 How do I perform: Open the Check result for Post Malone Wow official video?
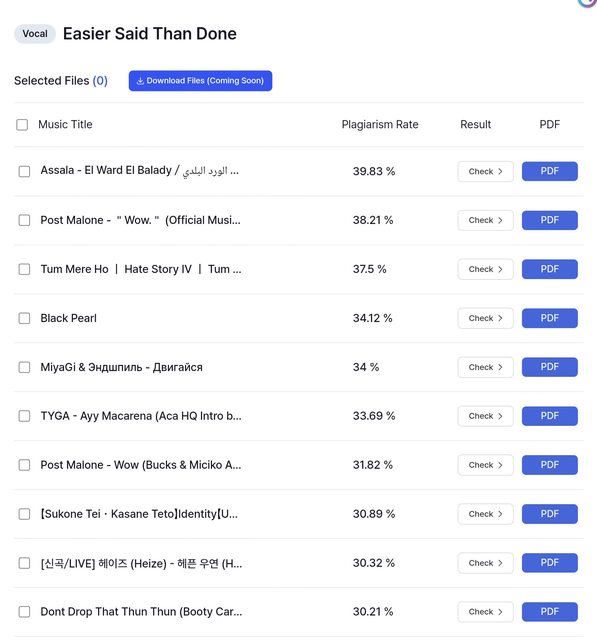pyautogui.click(x=485, y=220)
